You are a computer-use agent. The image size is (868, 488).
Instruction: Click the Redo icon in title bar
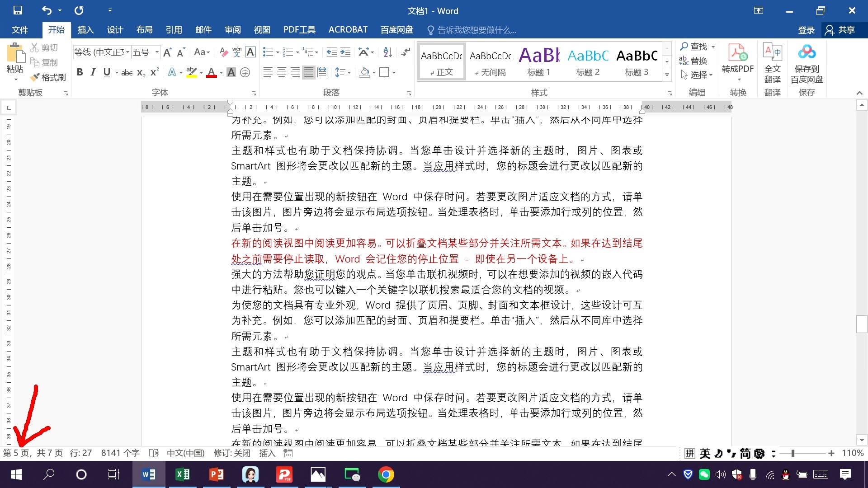point(79,10)
